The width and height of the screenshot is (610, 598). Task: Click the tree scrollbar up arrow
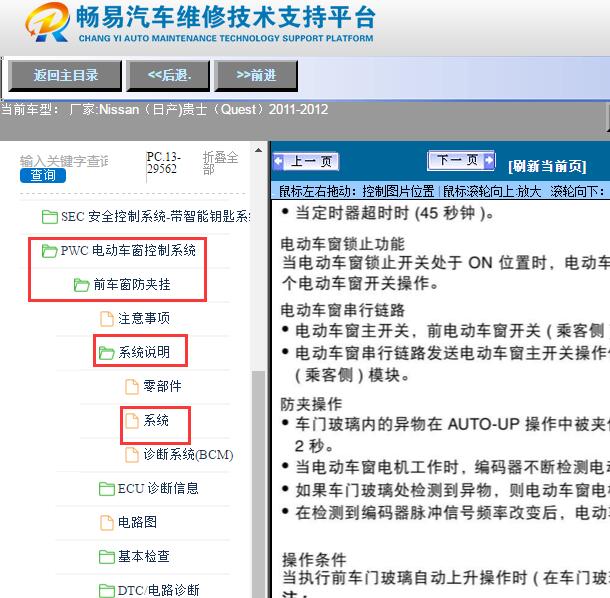258,150
